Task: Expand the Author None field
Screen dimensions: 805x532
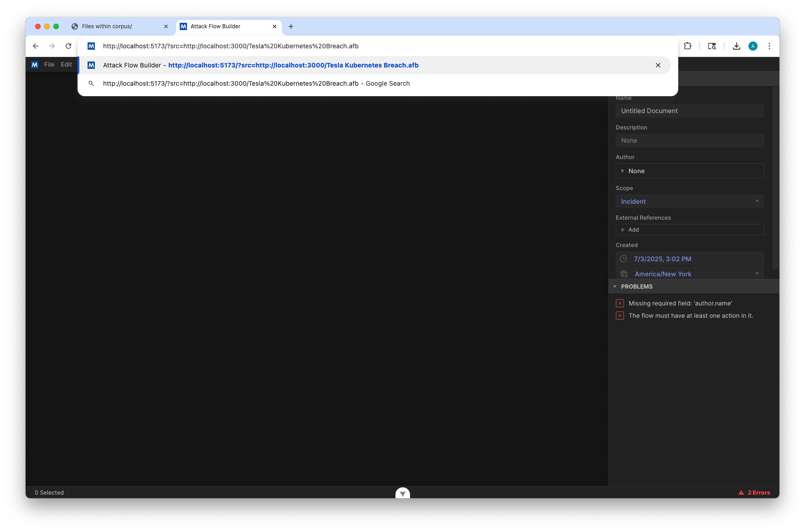Action: (x=690, y=171)
